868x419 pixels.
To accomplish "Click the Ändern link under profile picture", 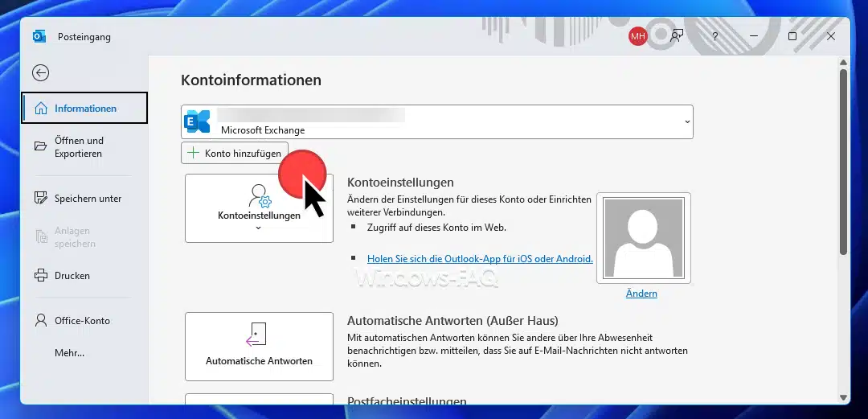I will pos(641,294).
